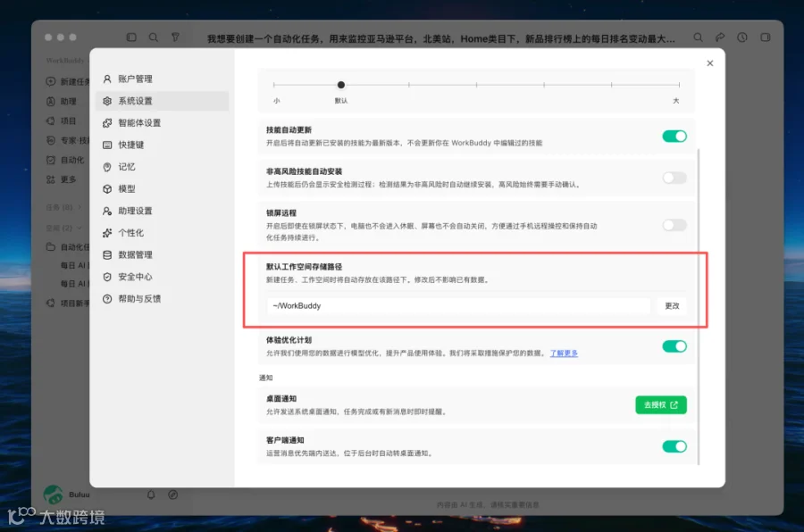Open 自动化 in WorkBuddy main sidebar

67,160
